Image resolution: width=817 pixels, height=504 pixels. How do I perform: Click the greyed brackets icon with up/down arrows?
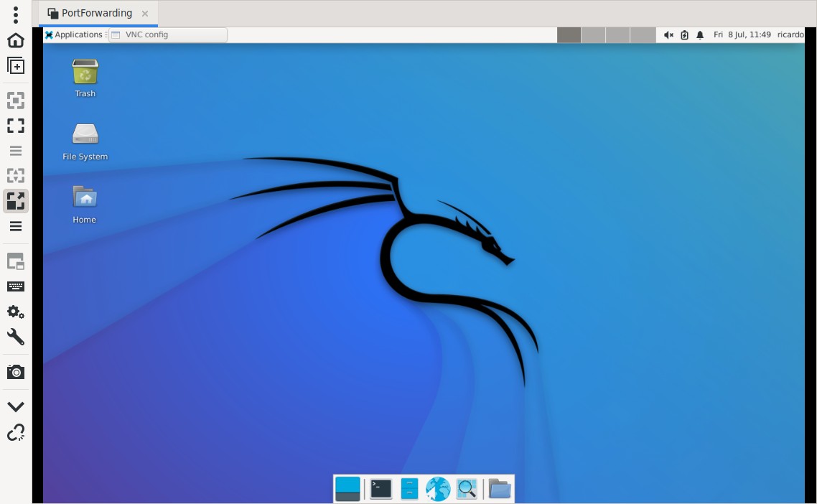click(16, 176)
